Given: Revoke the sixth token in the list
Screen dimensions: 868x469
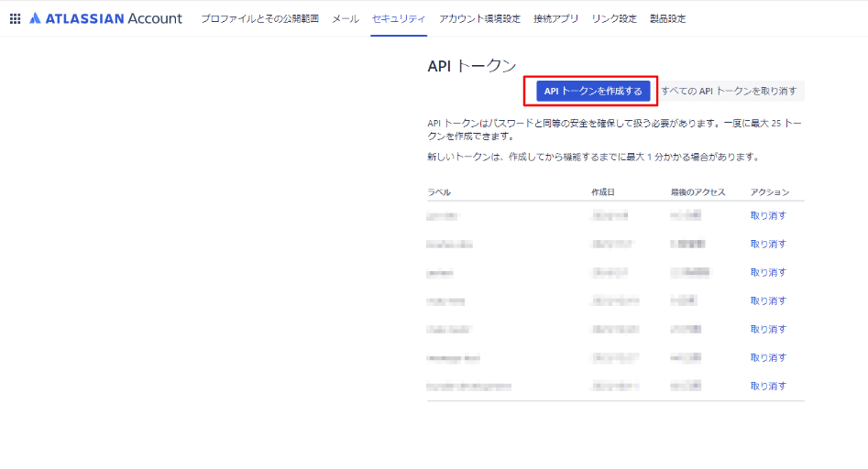Looking at the screenshot, I should coord(768,358).
